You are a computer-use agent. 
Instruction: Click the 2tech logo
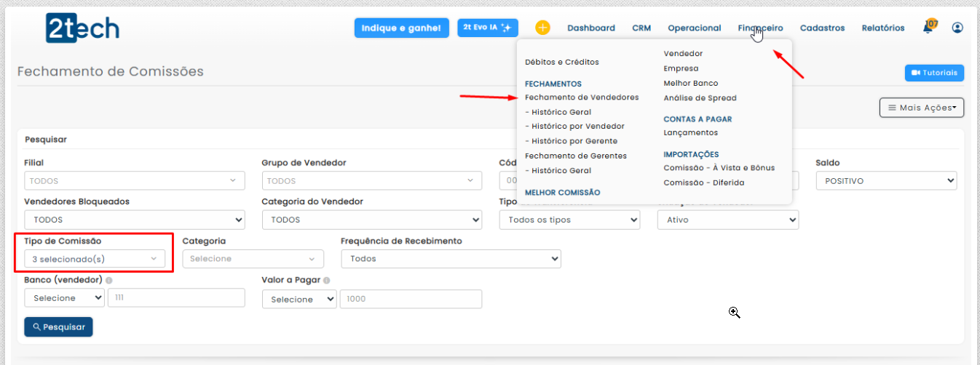click(82, 28)
